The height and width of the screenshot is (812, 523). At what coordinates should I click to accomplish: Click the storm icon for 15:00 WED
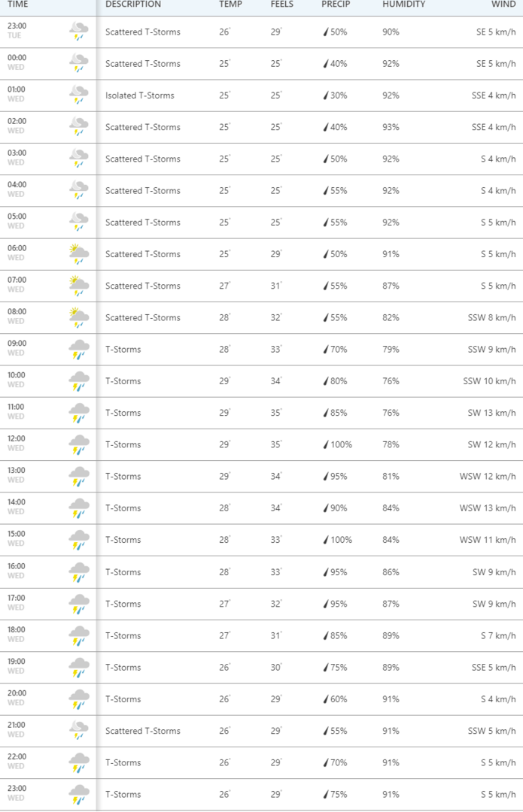tap(78, 540)
